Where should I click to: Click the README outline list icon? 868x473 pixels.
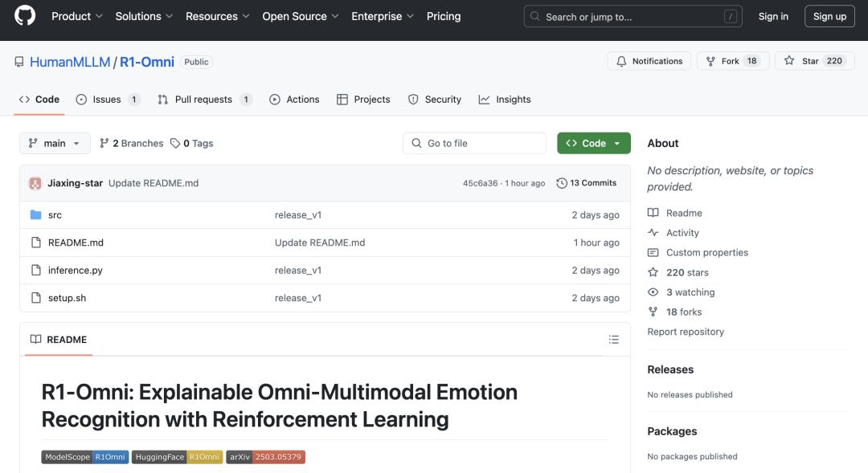point(614,340)
